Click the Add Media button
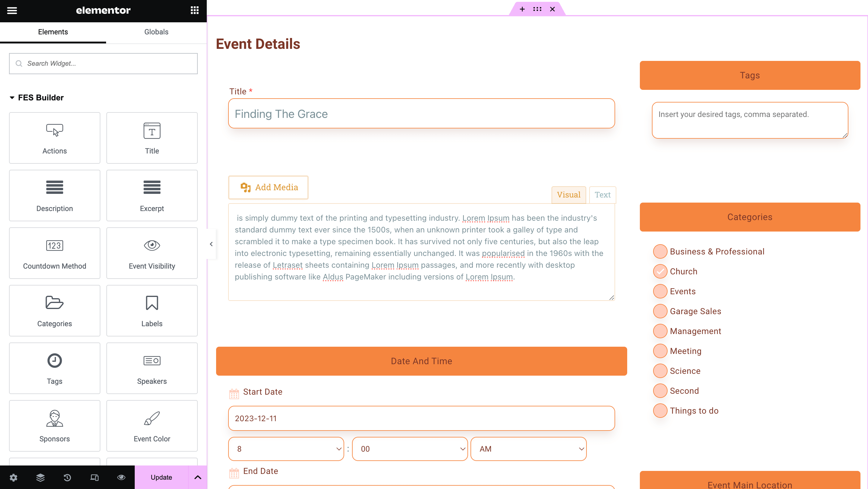The image size is (868, 489). 268,188
